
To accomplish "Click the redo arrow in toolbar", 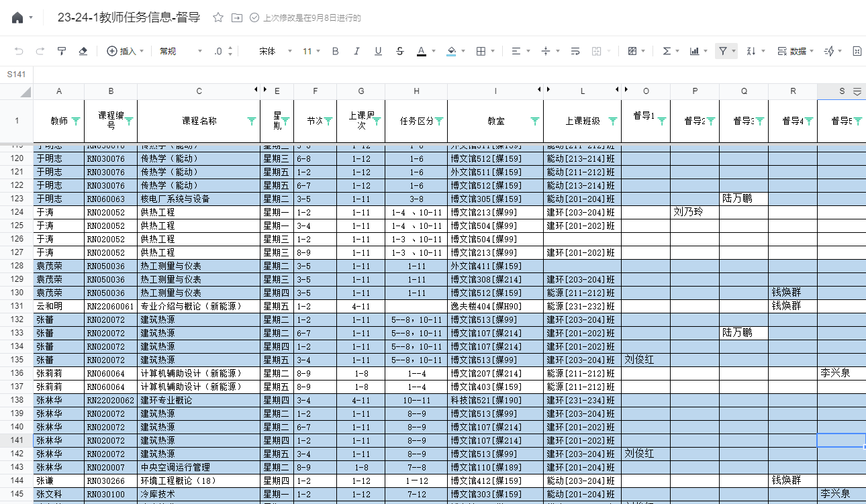I will (40, 51).
